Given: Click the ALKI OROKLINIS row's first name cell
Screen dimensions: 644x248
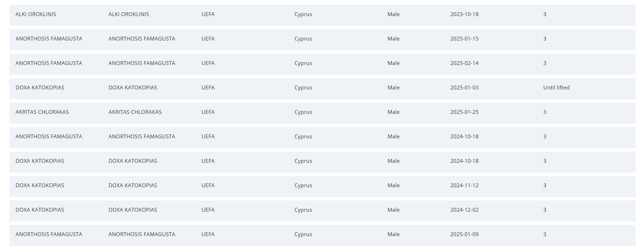Looking at the screenshot, I should tap(36, 14).
